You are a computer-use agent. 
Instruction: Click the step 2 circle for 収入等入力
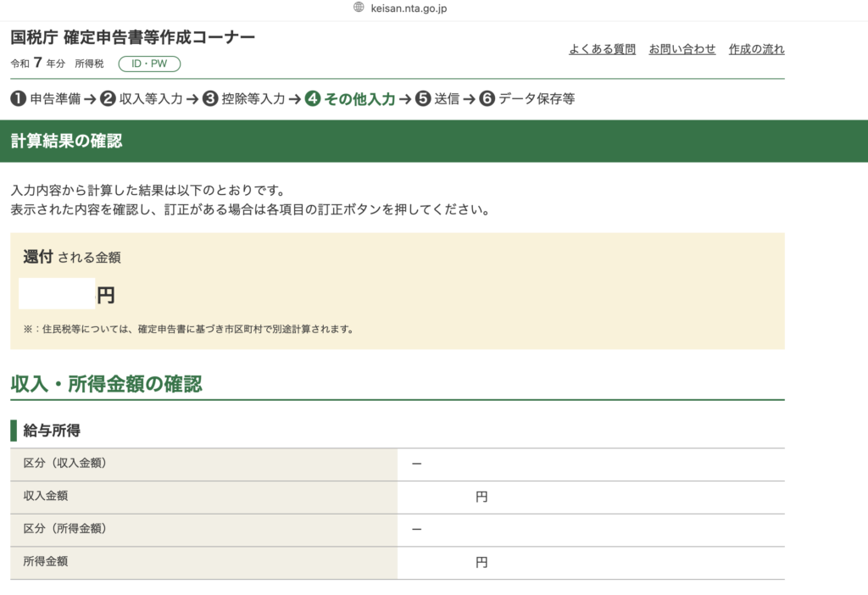(x=108, y=98)
